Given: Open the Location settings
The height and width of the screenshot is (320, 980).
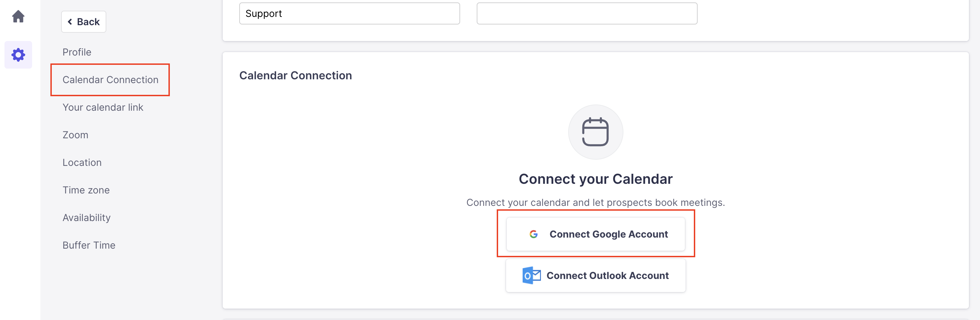Looking at the screenshot, I should point(82,163).
